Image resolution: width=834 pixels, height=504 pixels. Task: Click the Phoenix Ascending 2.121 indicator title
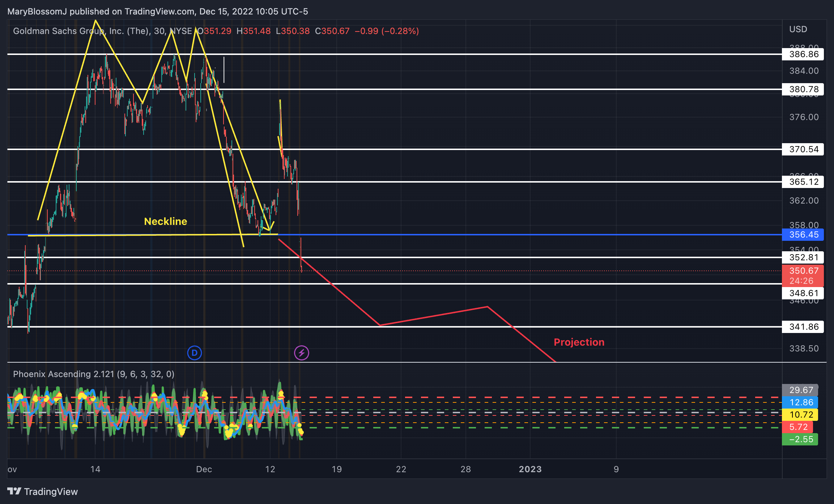[94, 374]
